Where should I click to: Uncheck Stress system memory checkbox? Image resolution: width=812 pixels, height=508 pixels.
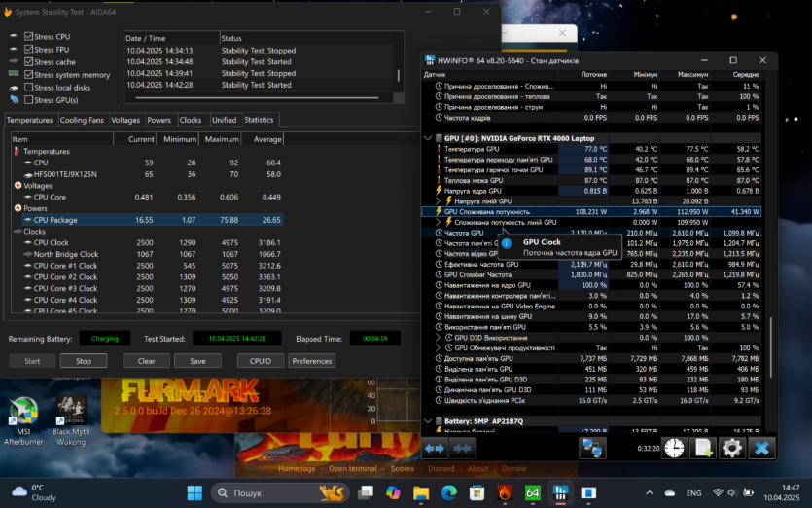[29, 75]
